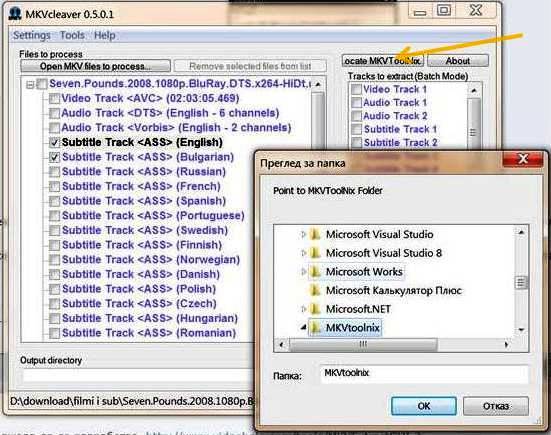Open the Help menu
This screenshot has width=551, height=435.
coord(104,35)
